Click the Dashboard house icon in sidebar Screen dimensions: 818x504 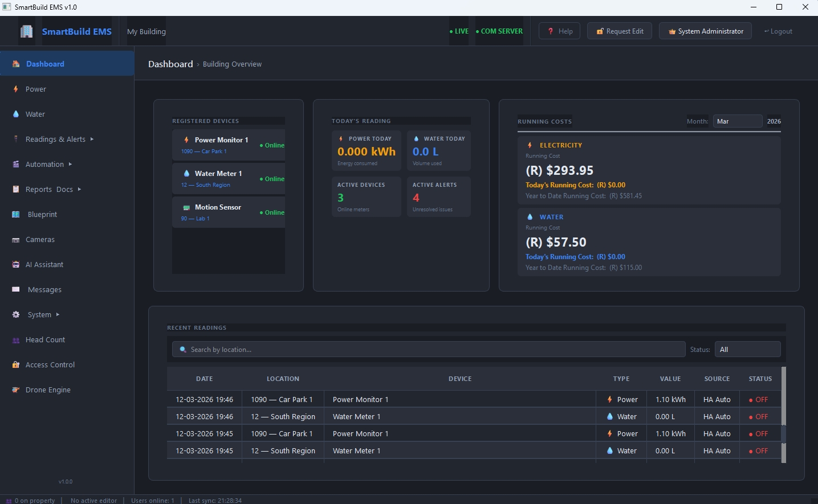pyautogui.click(x=16, y=64)
